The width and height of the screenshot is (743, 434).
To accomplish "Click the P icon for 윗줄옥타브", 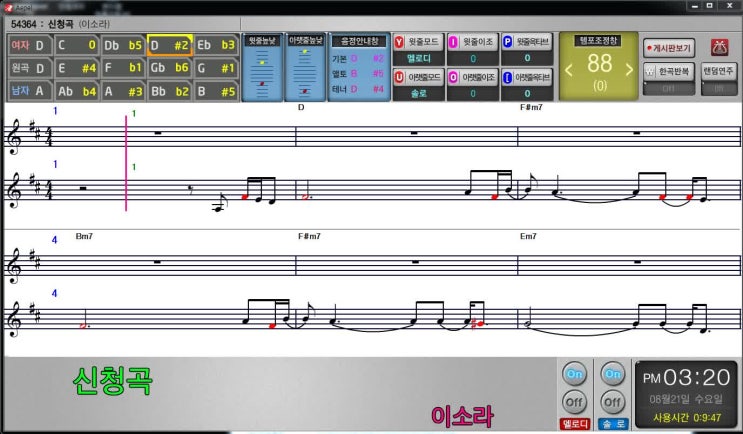I will point(507,42).
